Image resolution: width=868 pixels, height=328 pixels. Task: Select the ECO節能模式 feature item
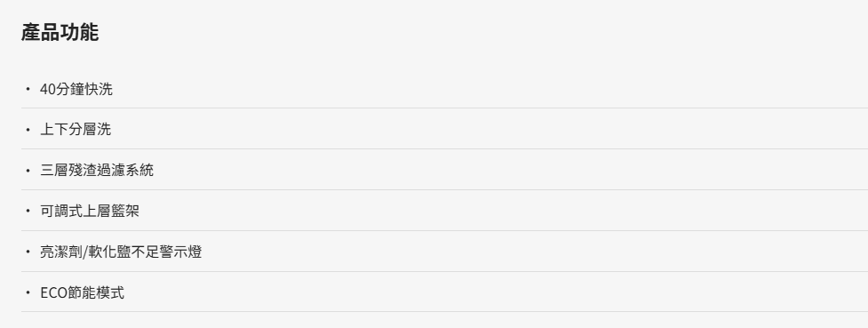83,292
